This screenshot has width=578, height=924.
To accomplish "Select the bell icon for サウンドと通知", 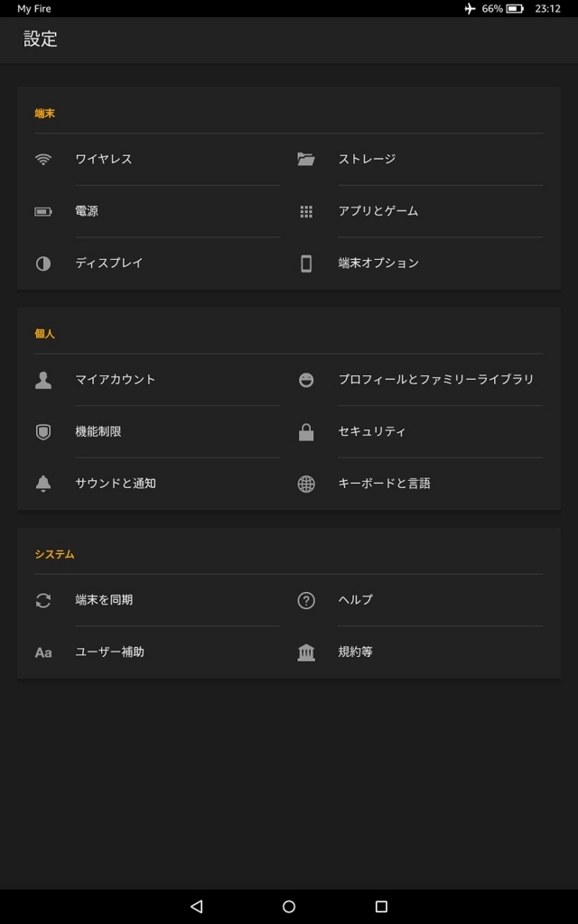I will point(42,483).
